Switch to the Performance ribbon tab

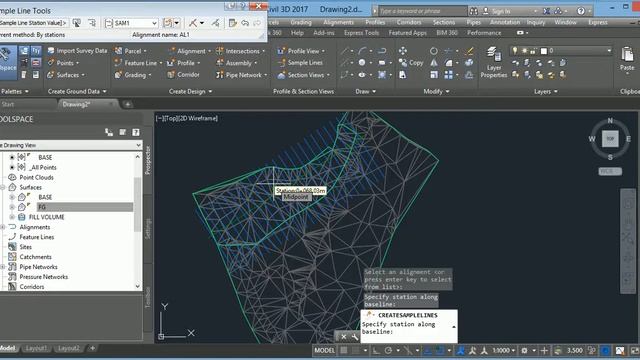point(484,33)
